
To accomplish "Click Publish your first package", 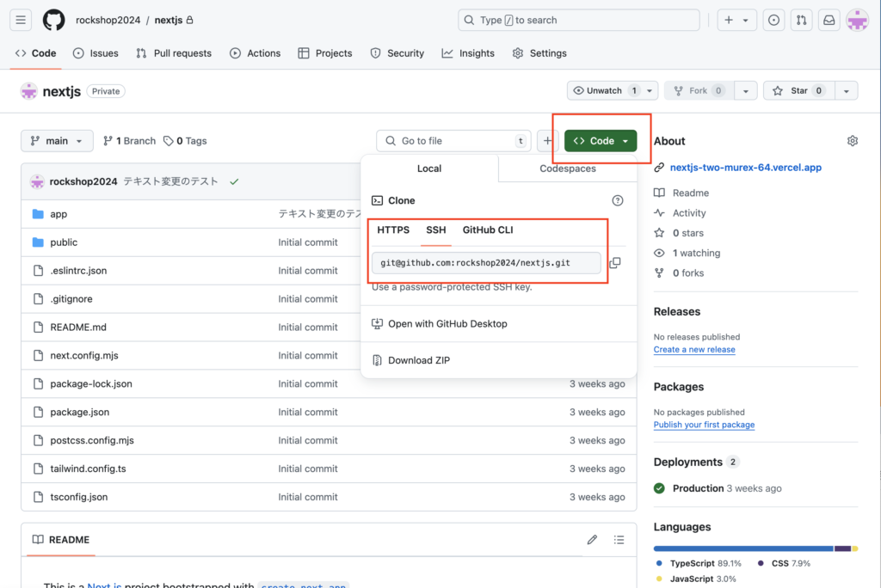I will (x=704, y=425).
